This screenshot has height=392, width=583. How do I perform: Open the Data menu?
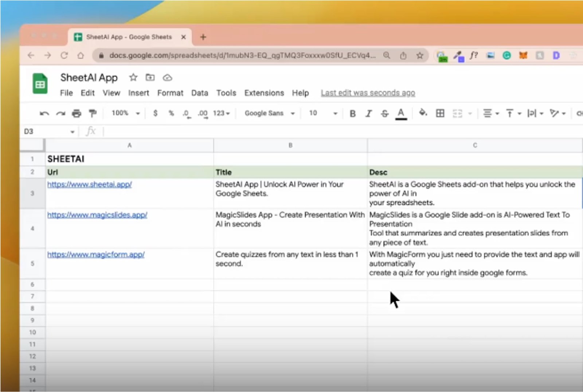[200, 93]
